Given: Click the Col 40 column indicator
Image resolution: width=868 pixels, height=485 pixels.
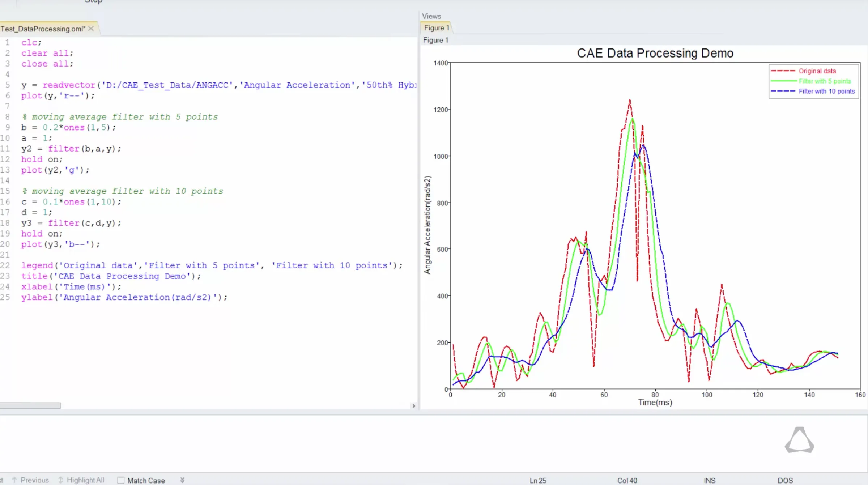Looking at the screenshot, I should pos(627,480).
